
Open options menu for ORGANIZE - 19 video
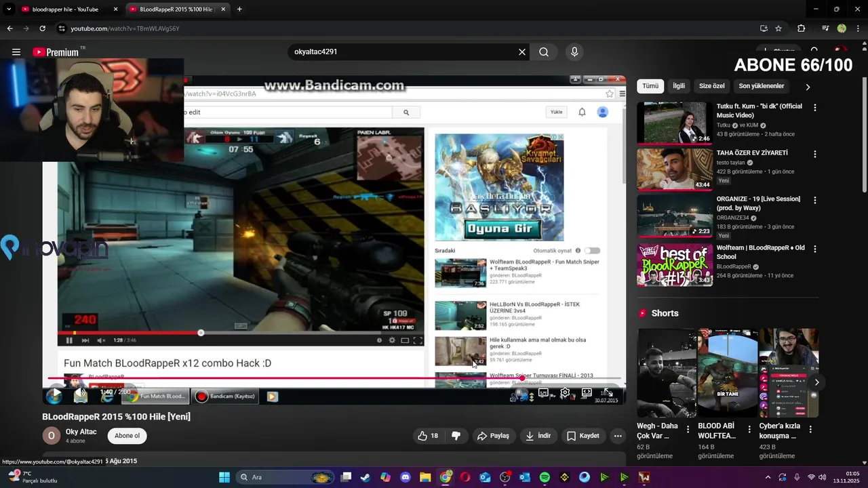(x=815, y=201)
